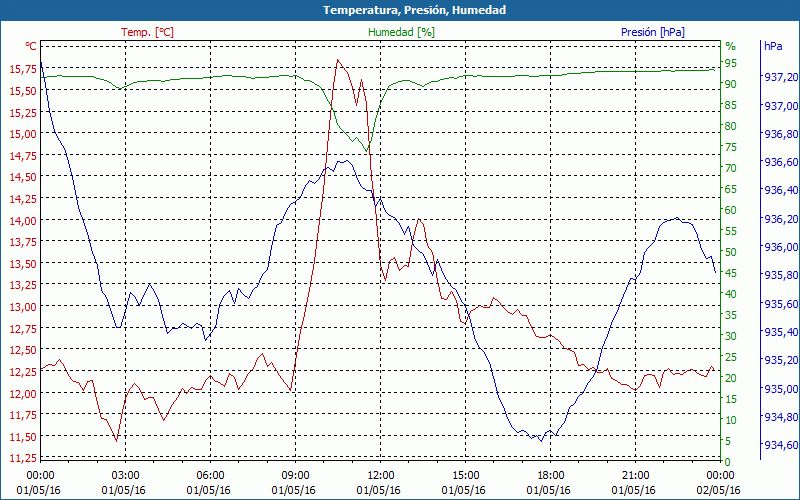The width and height of the screenshot is (800, 500).
Task: Click the '934,60' pressure axis value
Action: (x=781, y=445)
